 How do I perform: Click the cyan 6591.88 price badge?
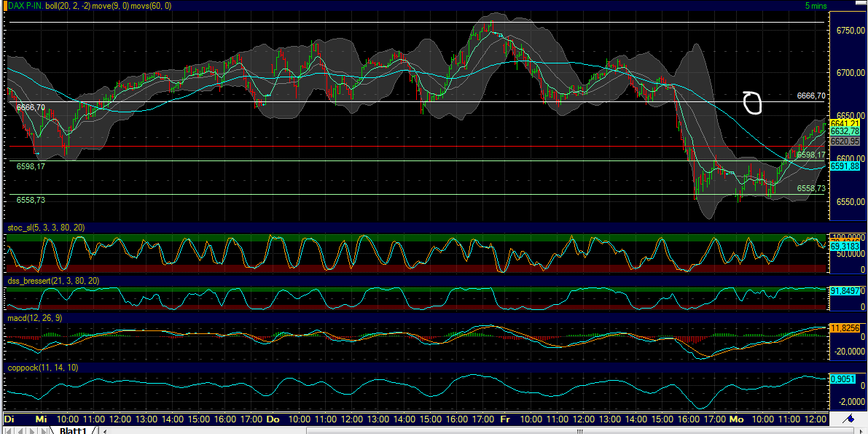pyautogui.click(x=844, y=166)
